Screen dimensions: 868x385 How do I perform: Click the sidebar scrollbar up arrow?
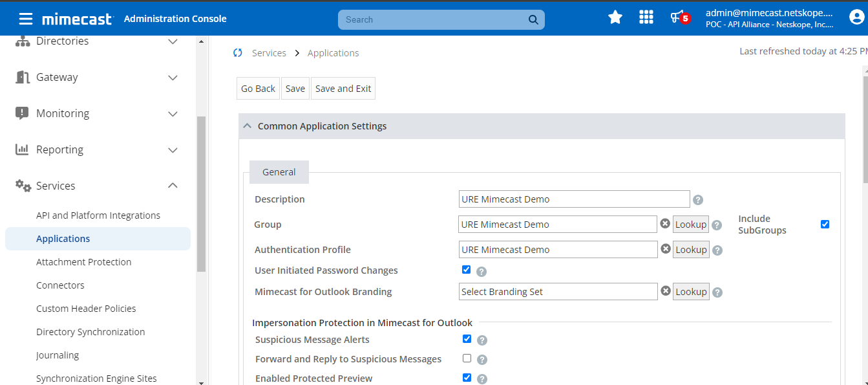(x=201, y=41)
